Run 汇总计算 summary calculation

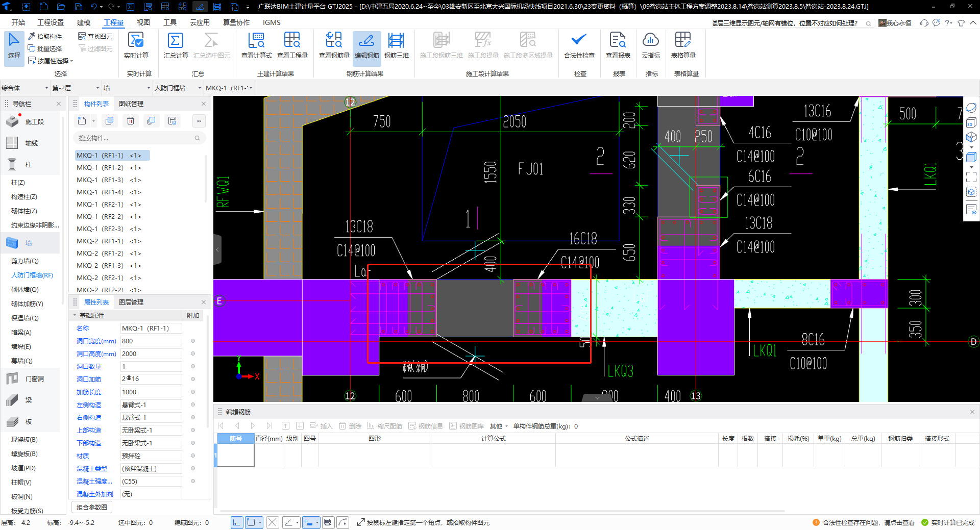[x=176, y=46]
